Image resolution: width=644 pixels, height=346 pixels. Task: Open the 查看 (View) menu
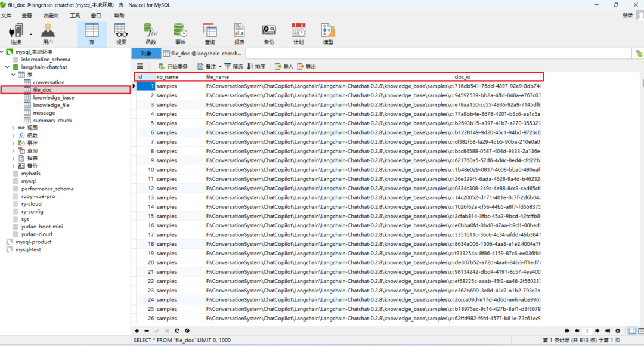[x=27, y=16]
